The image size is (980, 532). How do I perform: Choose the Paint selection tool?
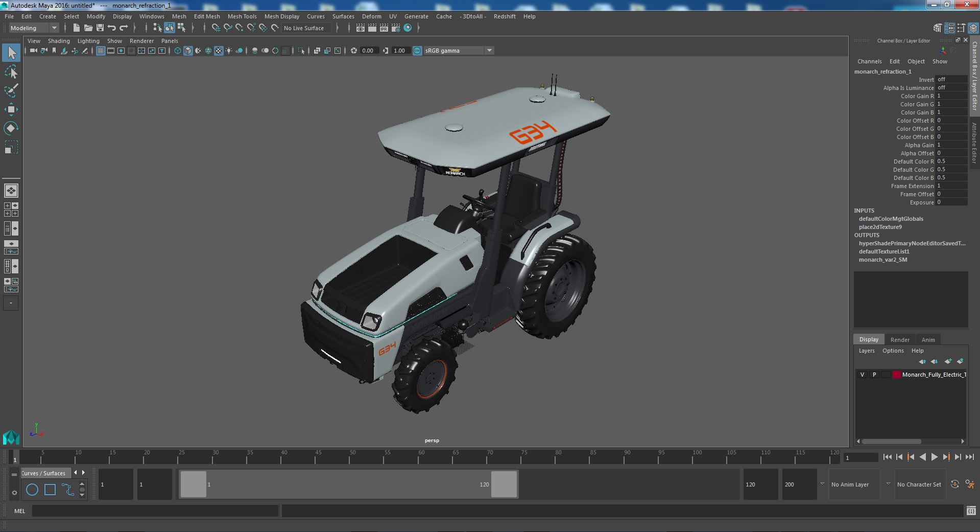[11, 90]
